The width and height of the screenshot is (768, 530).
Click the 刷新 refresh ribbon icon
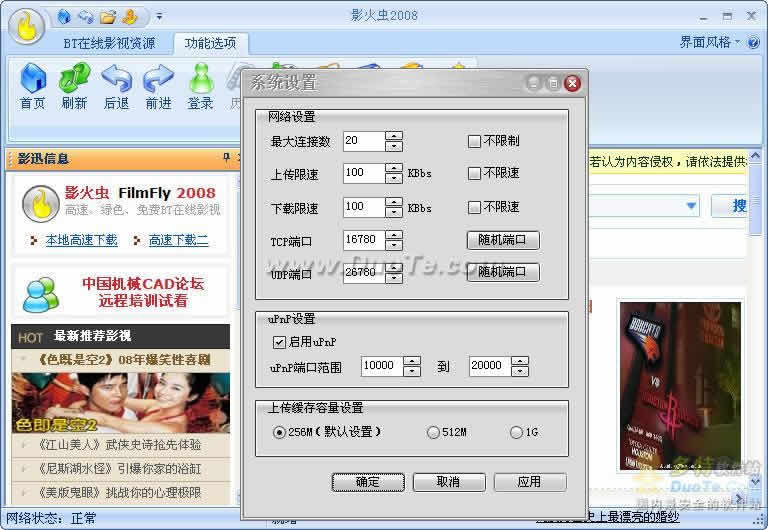pyautogui.click(x=74, y=86)
